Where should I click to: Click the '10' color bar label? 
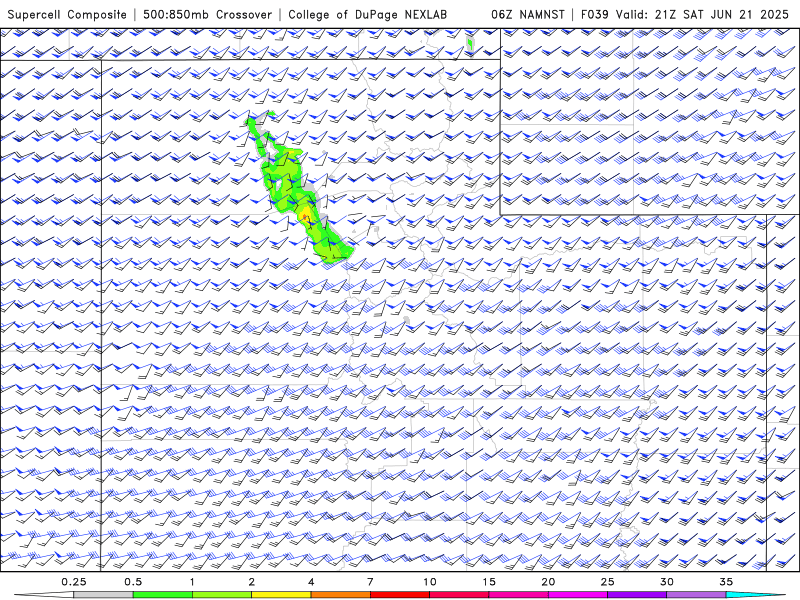[x=430, y=582]
